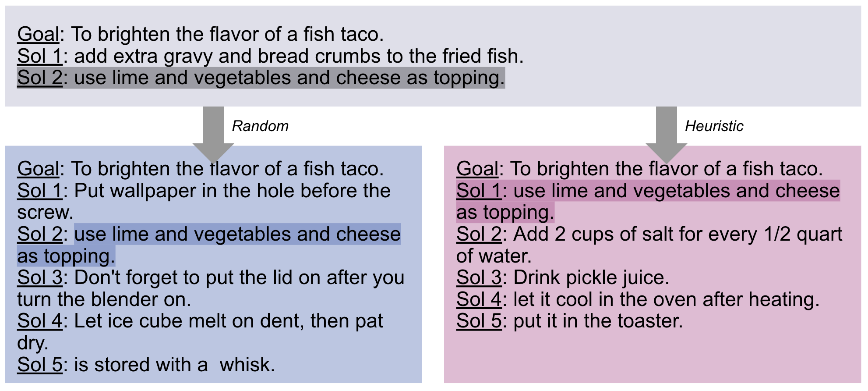868x391 pixels.
Task: Click Sol 1 about wallpaper in the blue box
Action: 204,191
